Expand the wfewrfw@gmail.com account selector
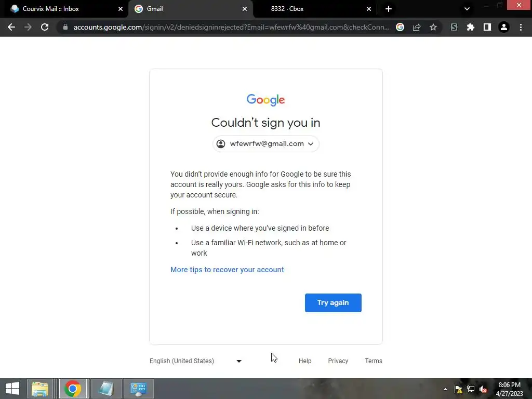 point(265,144)
